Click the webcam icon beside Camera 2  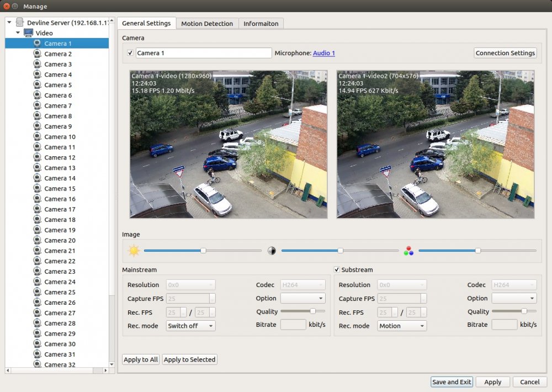[x=37, y=54]
